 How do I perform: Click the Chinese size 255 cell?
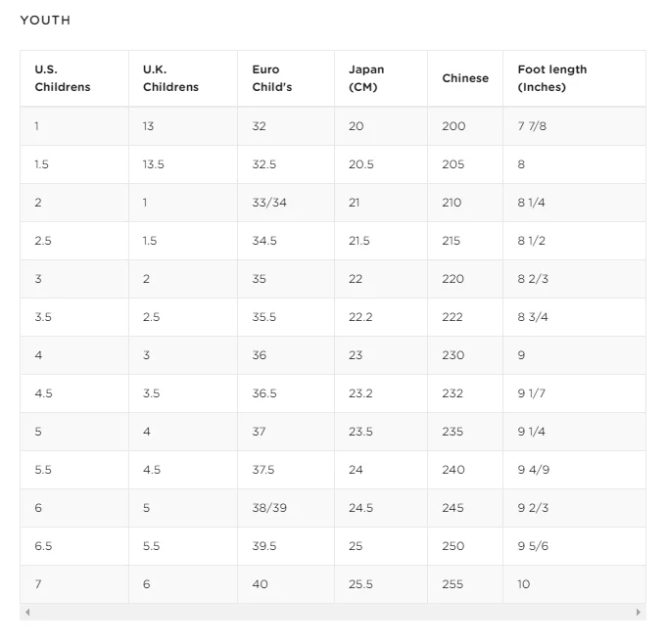453,584
